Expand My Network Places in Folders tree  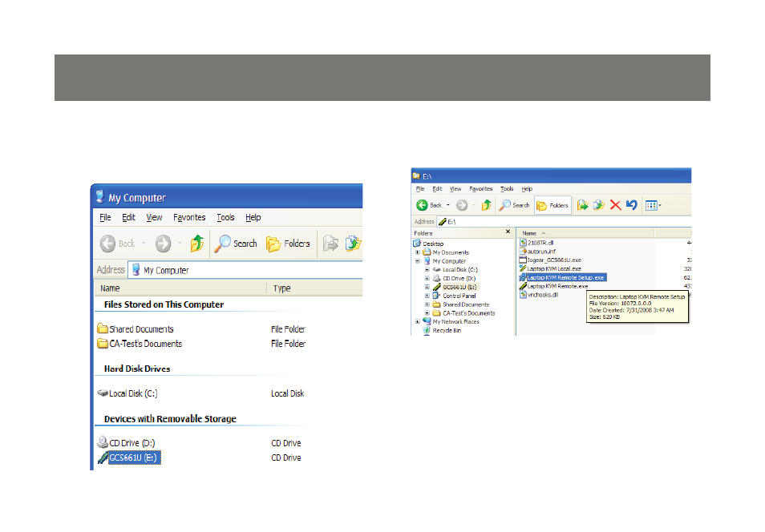418,322
